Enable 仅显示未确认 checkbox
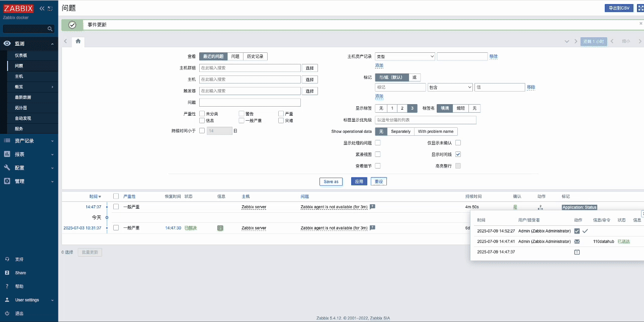 click(x=458, y=143)
